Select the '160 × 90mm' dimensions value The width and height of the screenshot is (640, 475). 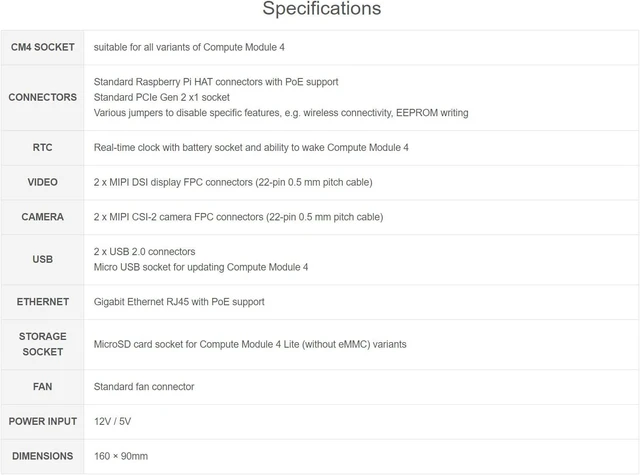point(121,456)
